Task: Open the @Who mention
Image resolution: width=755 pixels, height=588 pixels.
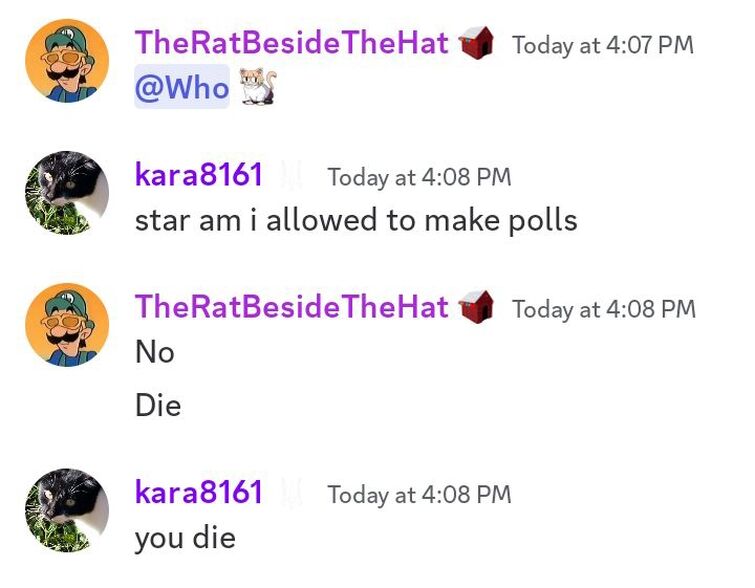Action: (x=182, y=87)
